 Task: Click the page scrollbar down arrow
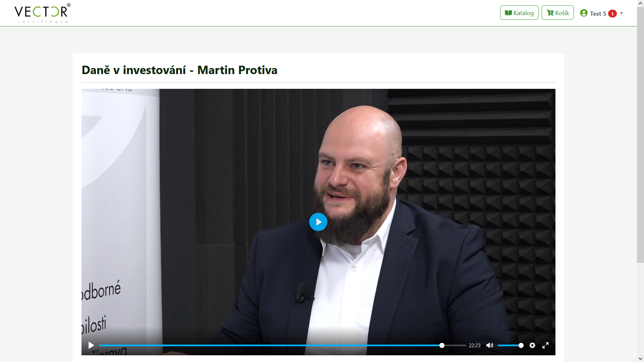tap(640, 359)
